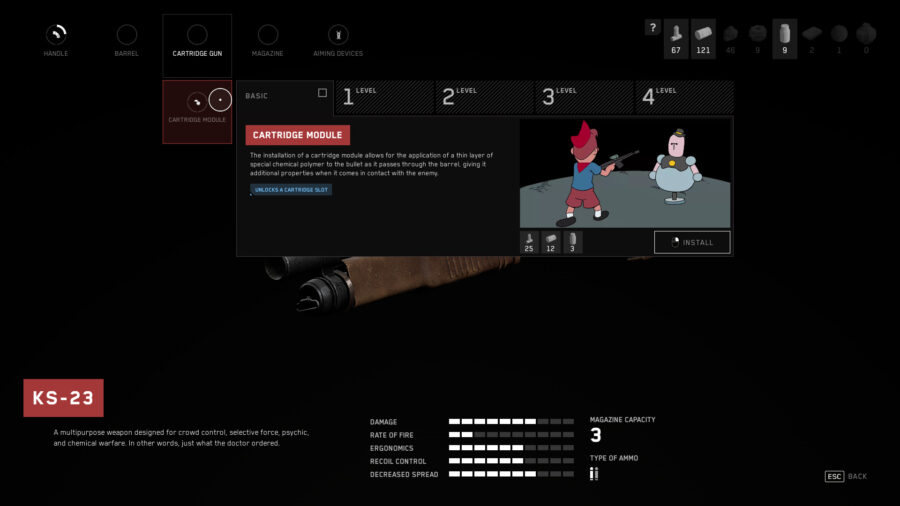Click the help question mark icon
Viewport: 900px width, 506px height.
[x=653, y=28]
